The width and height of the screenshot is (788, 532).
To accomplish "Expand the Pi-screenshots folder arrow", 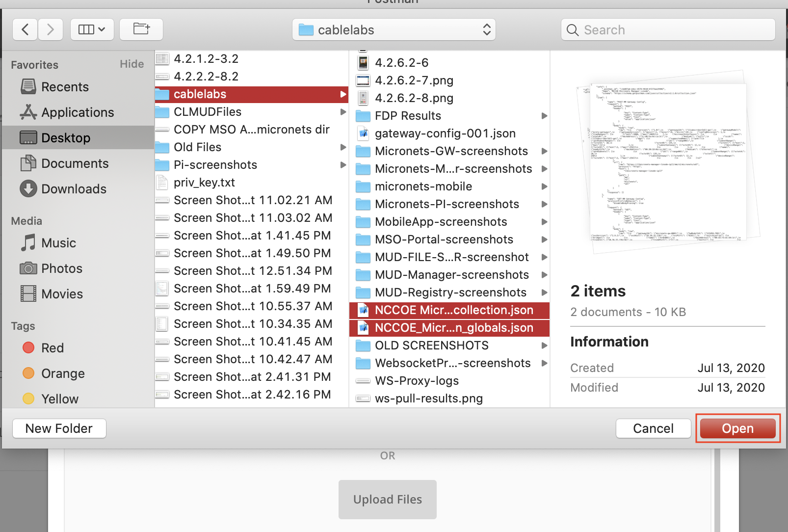I will (343, 165).
